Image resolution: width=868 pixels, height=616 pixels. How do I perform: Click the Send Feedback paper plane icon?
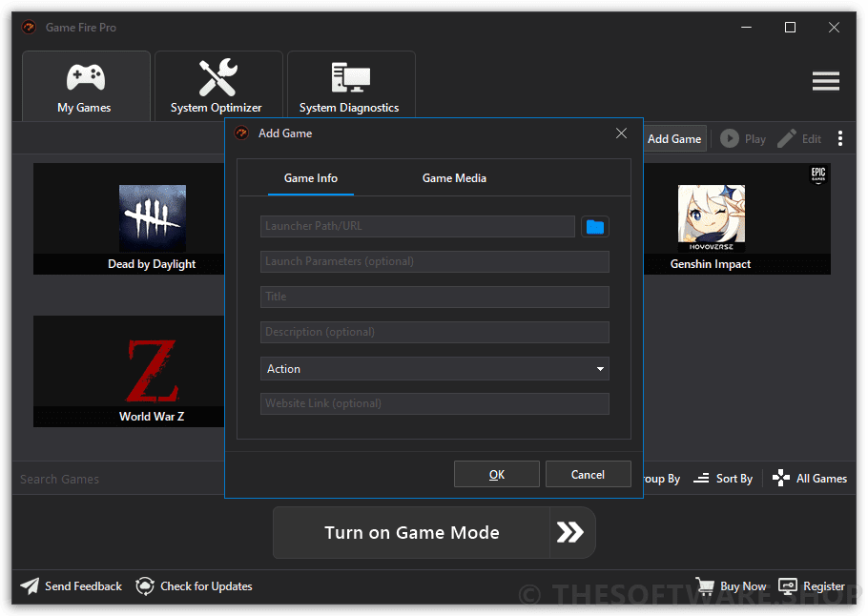tap(30, 586)
